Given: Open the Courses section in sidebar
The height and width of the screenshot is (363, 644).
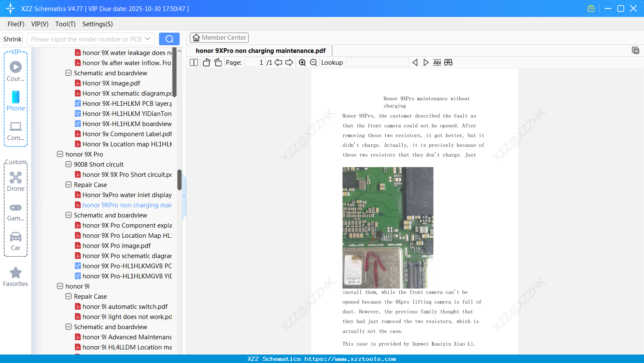Looking at the screenshot, I should coord(16,71).
